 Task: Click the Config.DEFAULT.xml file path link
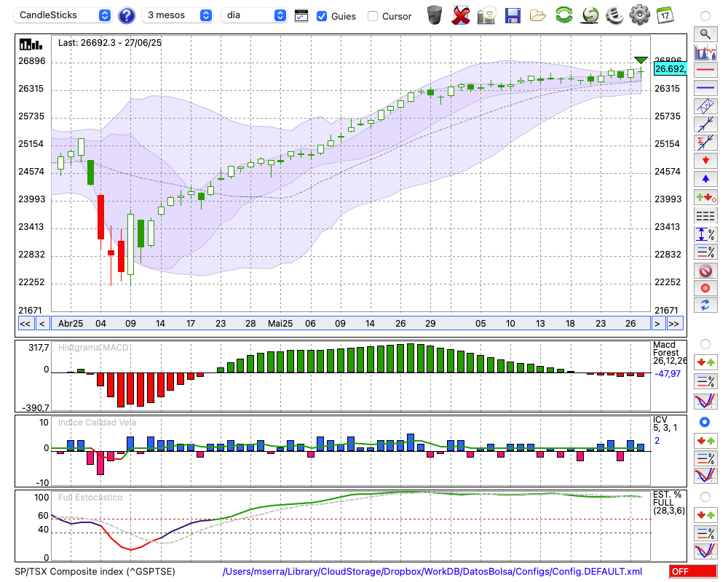point(432,571)
